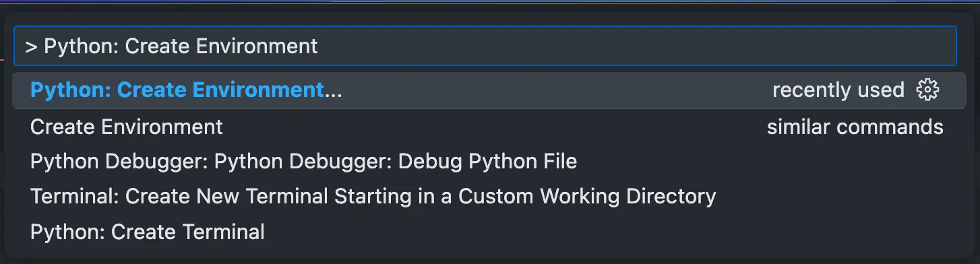This screenshot has width=980, height=264.
Task: Choose Python: Create Terminal command
Action: pos(489,232)
